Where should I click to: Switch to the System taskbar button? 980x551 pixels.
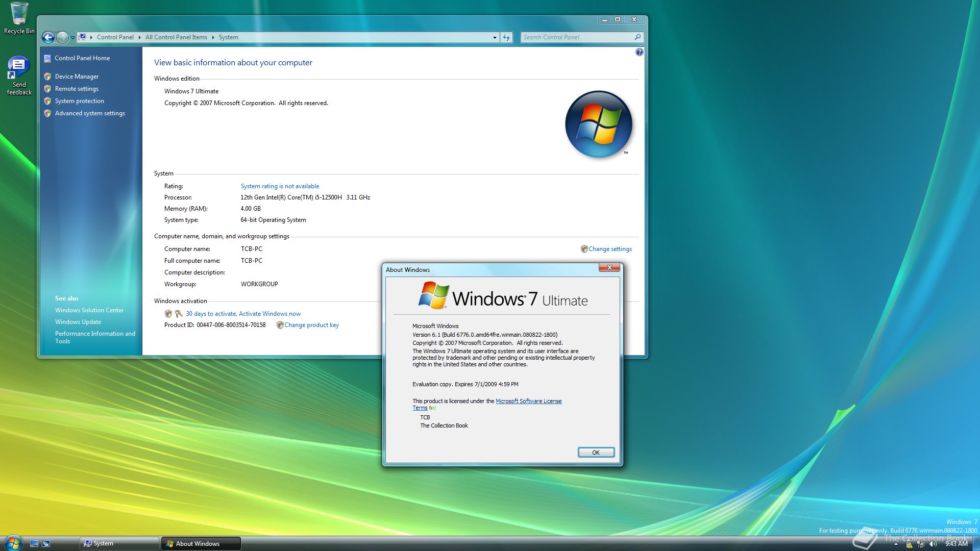[x=119, y=544]
